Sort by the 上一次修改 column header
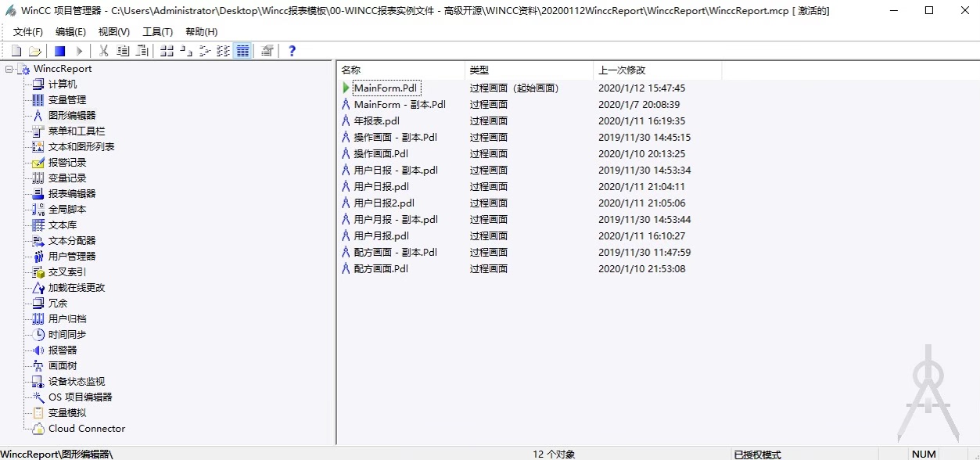Image resolution: width=980 pixels, height=460 pixels. click(658, 70)
